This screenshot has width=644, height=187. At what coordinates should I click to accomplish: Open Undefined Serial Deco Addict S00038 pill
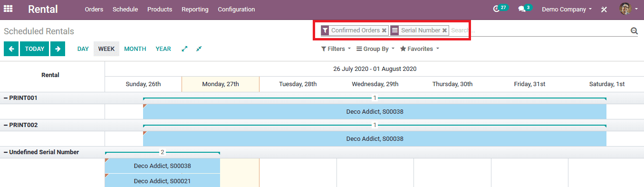(x=162, y=166)
